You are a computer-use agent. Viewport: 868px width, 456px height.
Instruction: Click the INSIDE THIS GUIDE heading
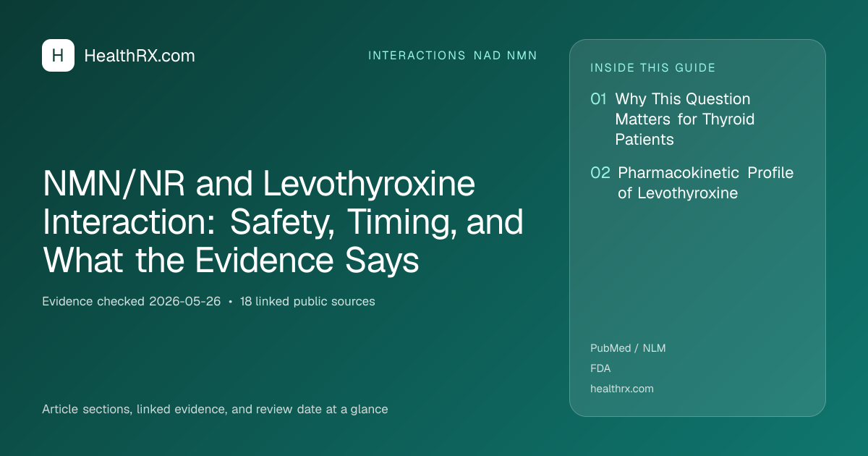coord(653,68)
